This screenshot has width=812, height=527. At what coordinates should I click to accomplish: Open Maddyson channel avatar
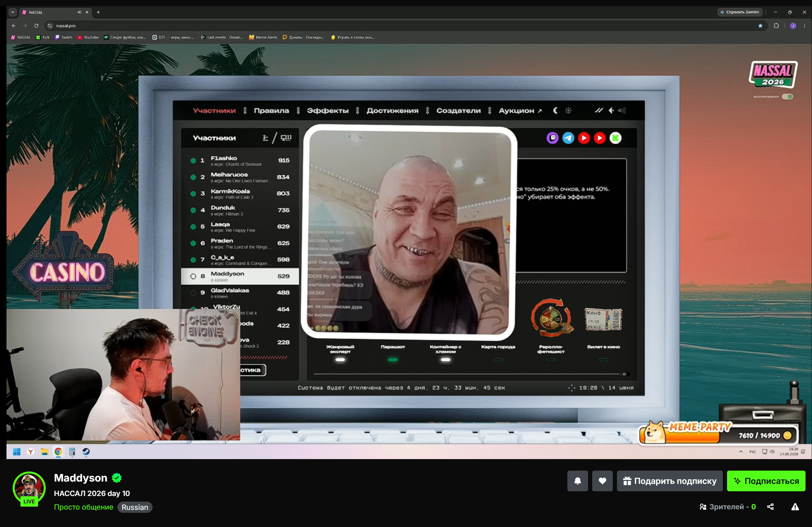tap(29, 488)
